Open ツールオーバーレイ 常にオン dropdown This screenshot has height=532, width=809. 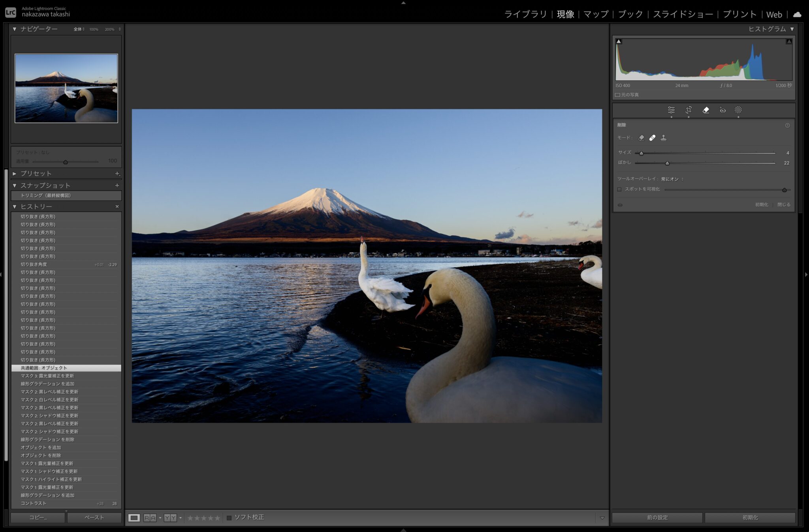(x=672, y=179)
